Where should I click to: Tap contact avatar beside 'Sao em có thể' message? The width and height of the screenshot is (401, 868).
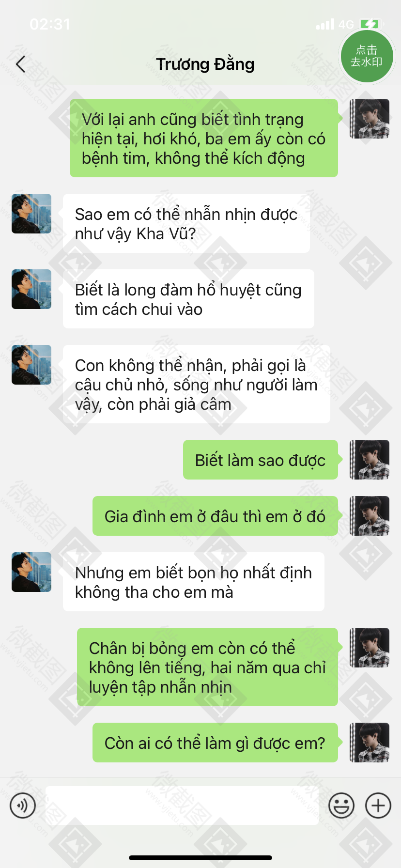tap(31, 214)
